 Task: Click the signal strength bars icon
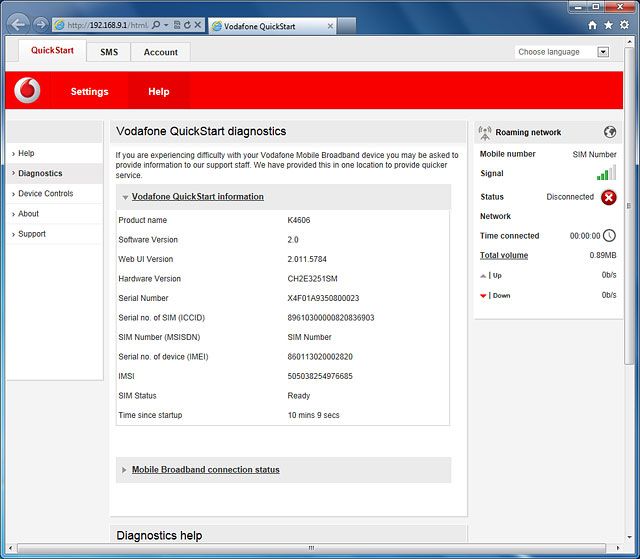(x=606, y=173)
